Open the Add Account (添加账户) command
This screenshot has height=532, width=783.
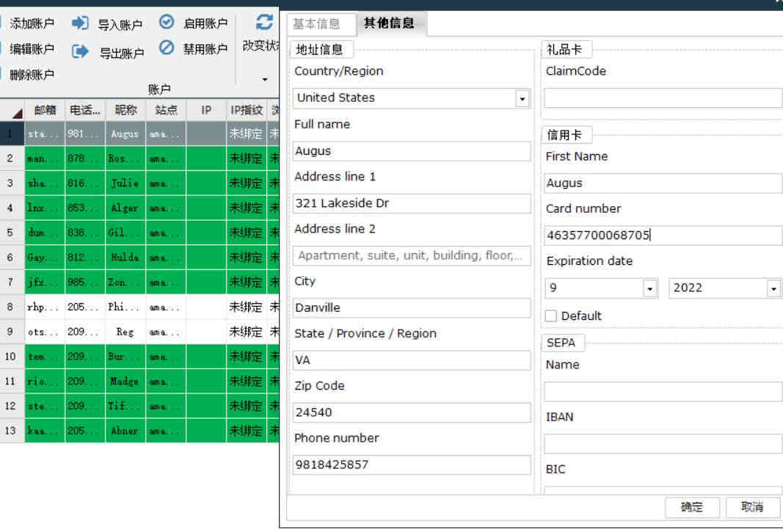(x=31, y=23)
